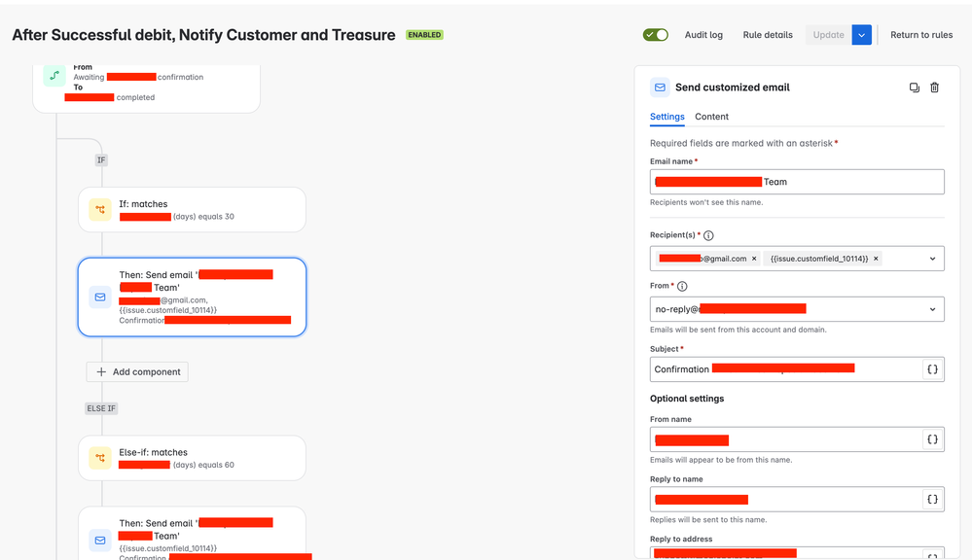The image size is (972, 560).
Task: Click the IF branch label
Action: click(101, 160)
